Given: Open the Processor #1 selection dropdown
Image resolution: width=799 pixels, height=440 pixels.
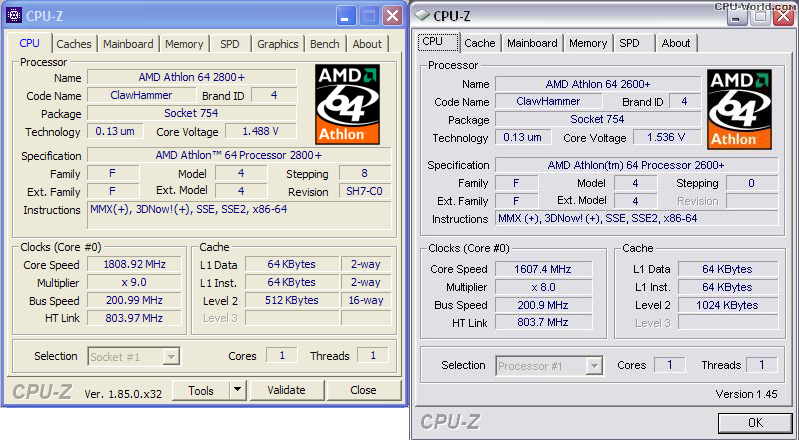Looking at the screenshot, I should [x=549, y=366].
